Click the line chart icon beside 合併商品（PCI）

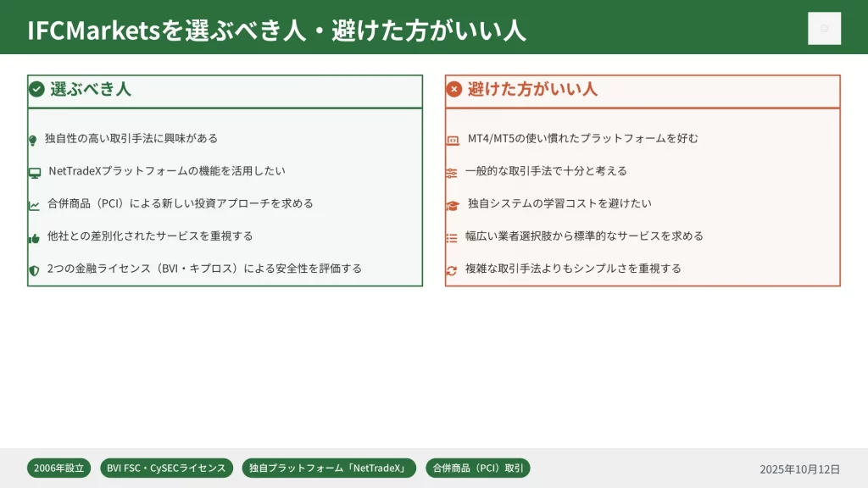34,205
